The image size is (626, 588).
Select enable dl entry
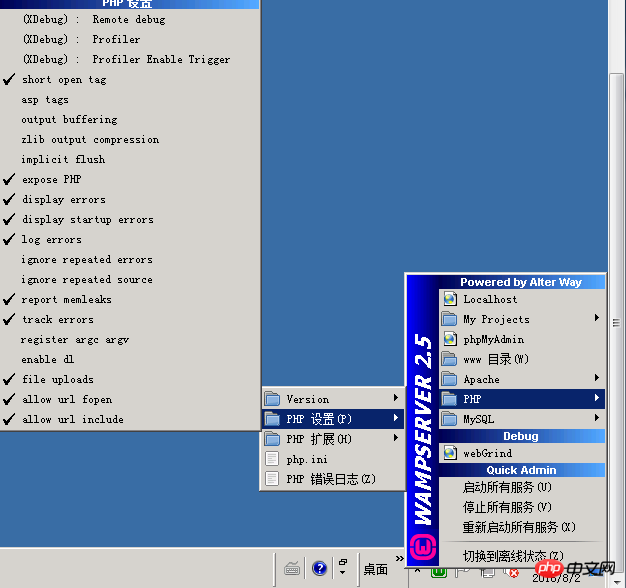coord(130,359)
